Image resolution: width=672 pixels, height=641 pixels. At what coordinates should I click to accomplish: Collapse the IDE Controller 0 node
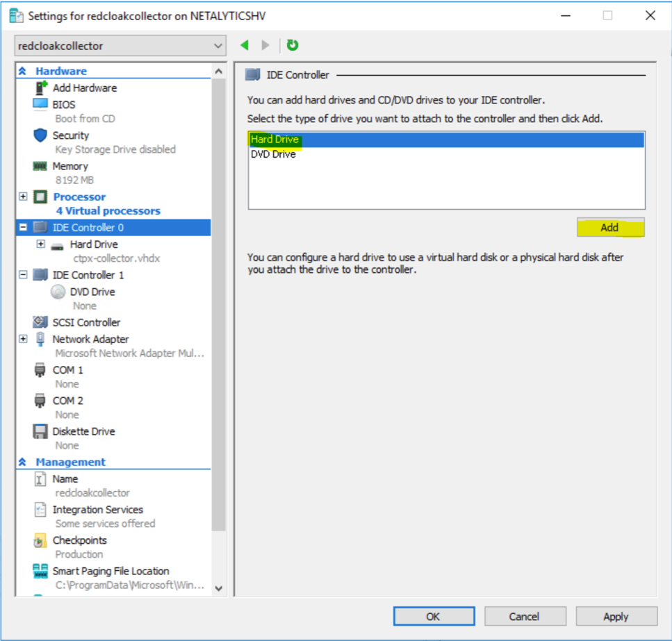(23, 227)
